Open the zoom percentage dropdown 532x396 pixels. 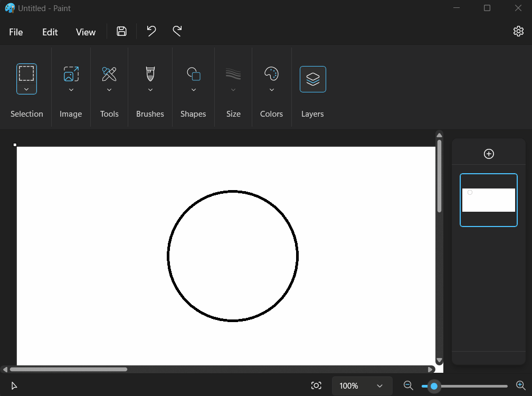(x=362, y=385)
